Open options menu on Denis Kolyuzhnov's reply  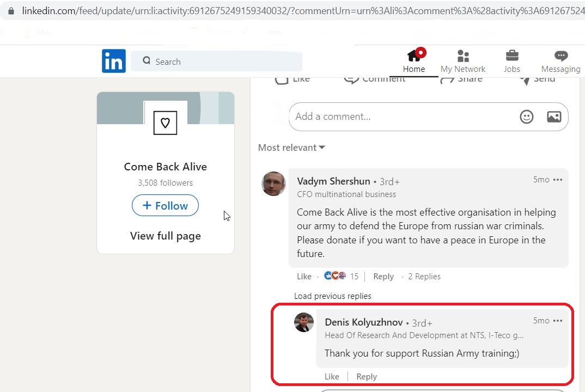(558, 321)
